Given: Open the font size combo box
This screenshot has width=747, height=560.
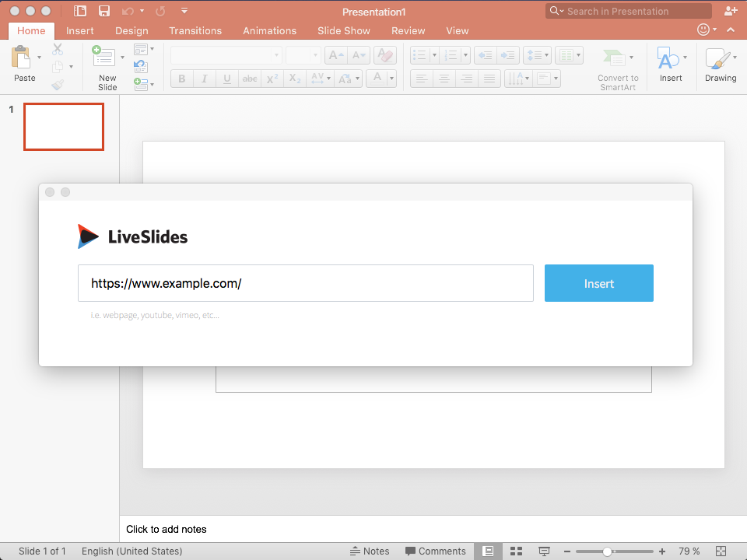Looking at the screenshot, I should [303, 56].
